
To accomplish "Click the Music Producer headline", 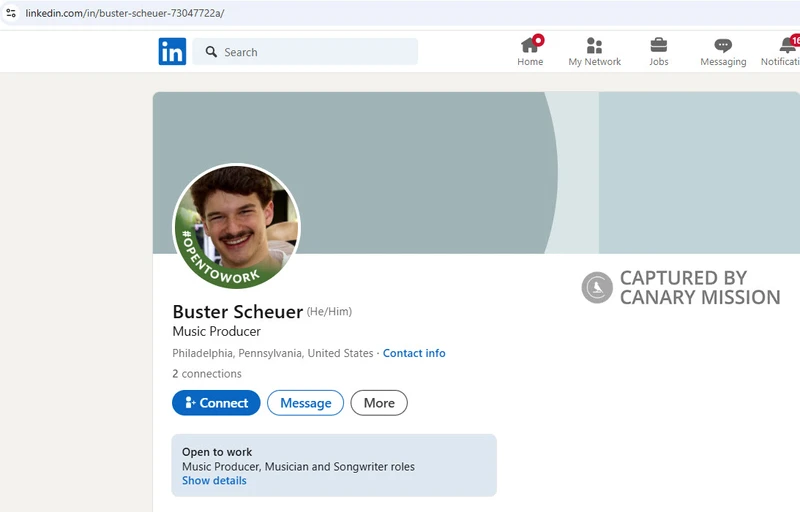I will pos(216,331).
